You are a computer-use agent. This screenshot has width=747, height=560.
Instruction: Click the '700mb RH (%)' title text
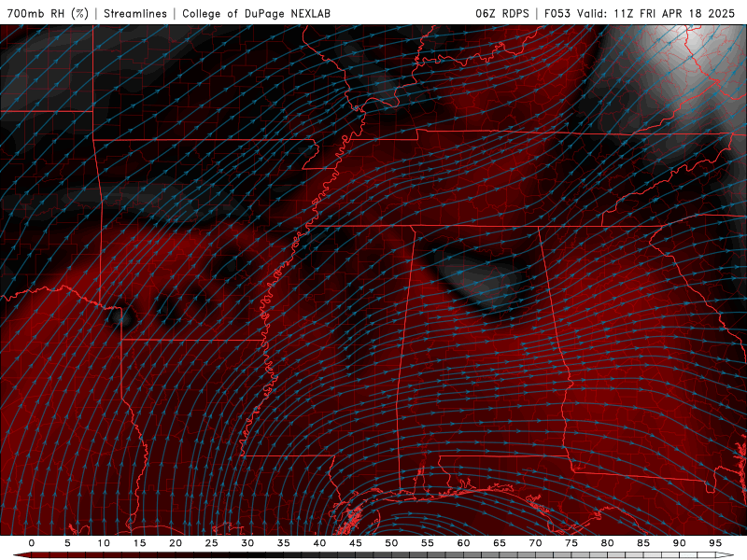[49, 13]
